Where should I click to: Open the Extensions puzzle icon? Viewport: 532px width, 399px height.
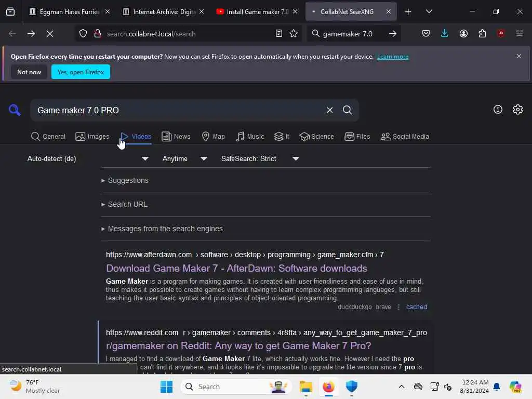(482, 34)
